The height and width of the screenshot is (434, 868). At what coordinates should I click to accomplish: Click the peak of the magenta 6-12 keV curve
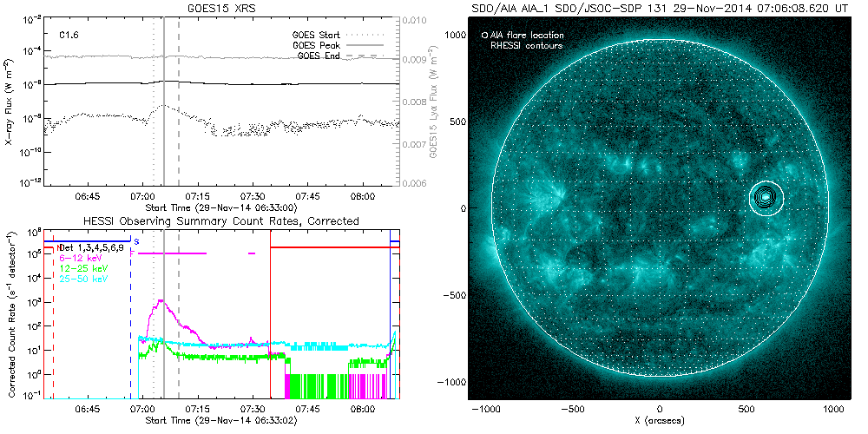(161, 300)
